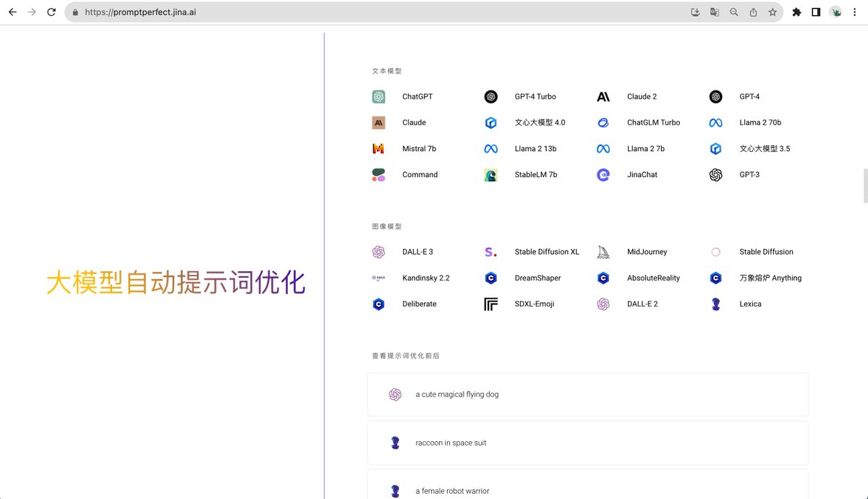Toggle the browser side panel
The width and height of the screenshot is (868, 499).
point(816,12)
